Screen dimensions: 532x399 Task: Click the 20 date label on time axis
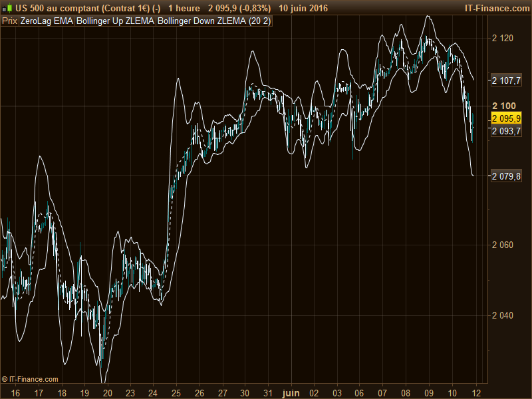click(x=108, y=393)
